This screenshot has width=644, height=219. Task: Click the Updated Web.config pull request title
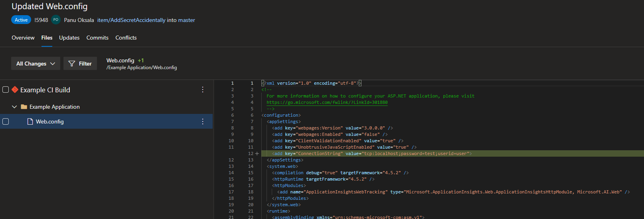pyautogui.click(x=49, y=6)
